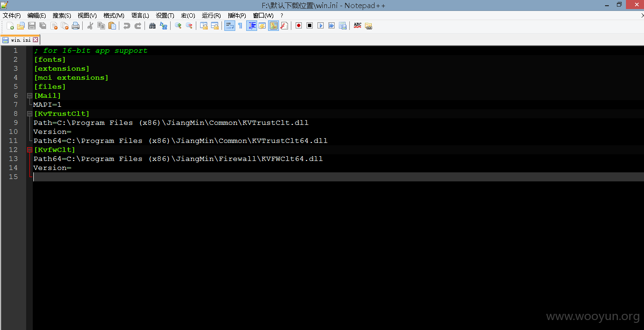Click the '; for 16-bit app support' comment

click(x=90, y=50)
